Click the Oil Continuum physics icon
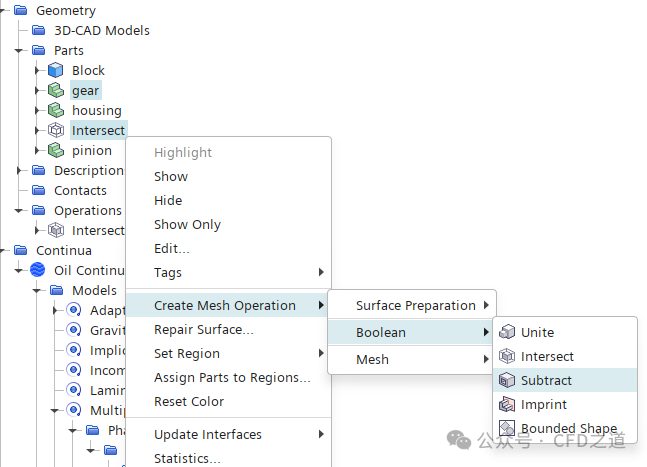This screenshot has width=647, height=467. coord(38,270)
